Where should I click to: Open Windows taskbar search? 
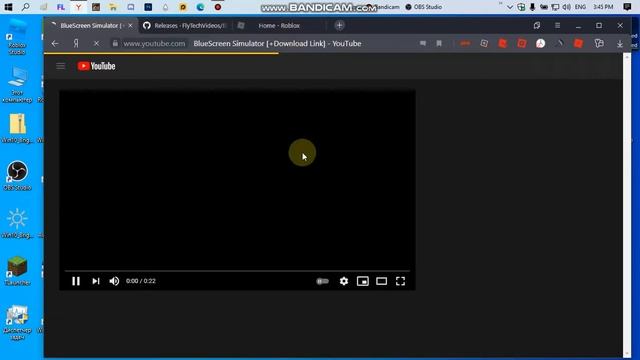tap(25, 7)
